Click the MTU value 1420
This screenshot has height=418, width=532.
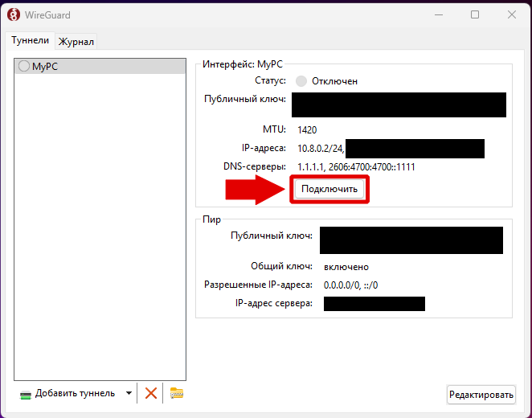coord(308,129)
